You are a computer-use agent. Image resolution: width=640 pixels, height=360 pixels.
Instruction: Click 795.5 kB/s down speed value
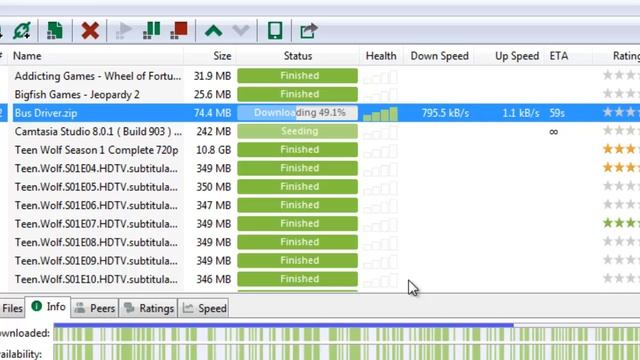coord(445,113)
